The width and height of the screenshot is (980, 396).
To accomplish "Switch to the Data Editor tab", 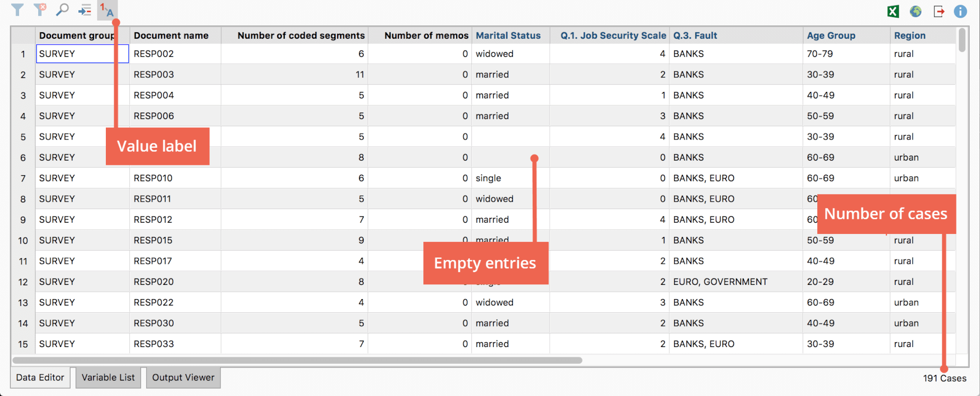I will pos(40,377).
